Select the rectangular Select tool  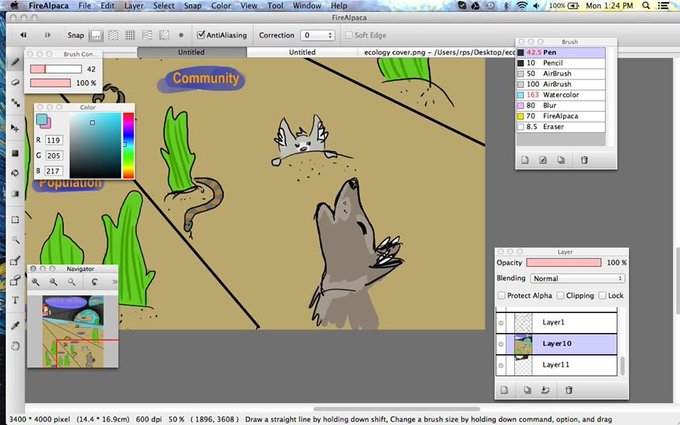15,219
